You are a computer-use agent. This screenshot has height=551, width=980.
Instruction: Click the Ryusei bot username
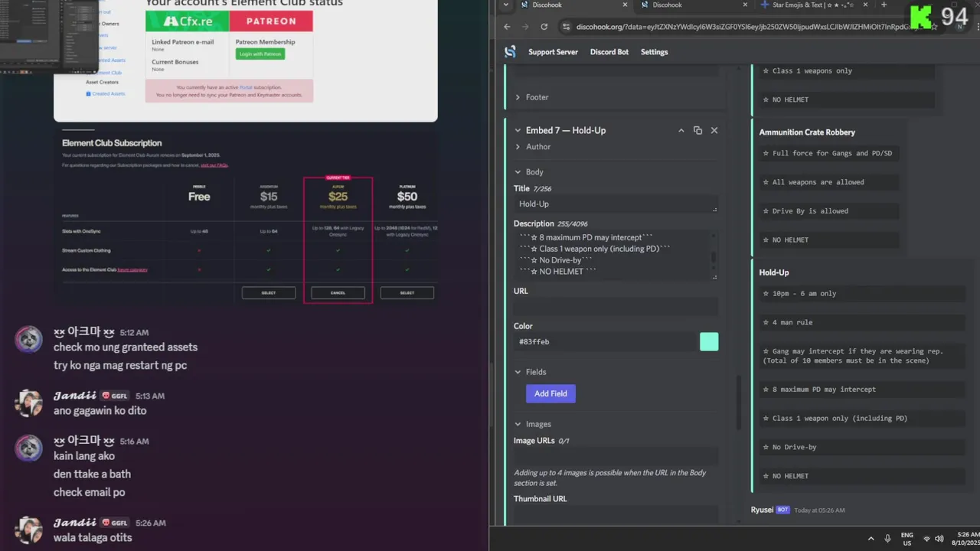(762, 510)
